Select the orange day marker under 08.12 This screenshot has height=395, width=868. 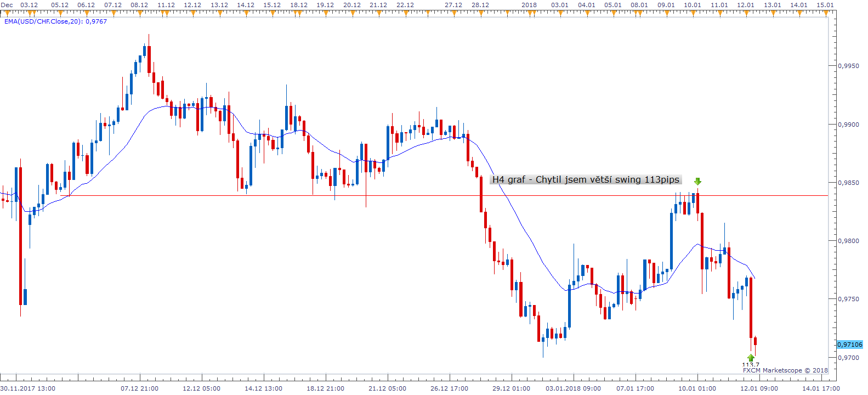tap(139, 12)
